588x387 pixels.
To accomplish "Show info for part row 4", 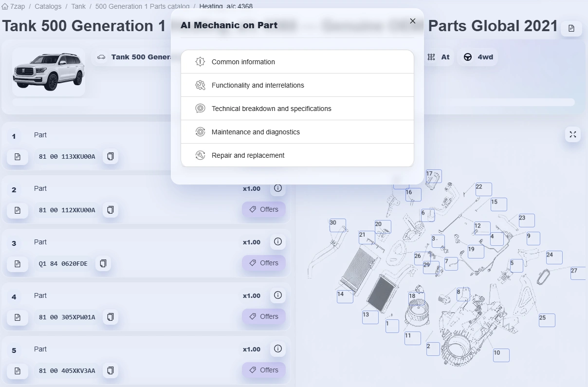I will click(x=278, y=295).
